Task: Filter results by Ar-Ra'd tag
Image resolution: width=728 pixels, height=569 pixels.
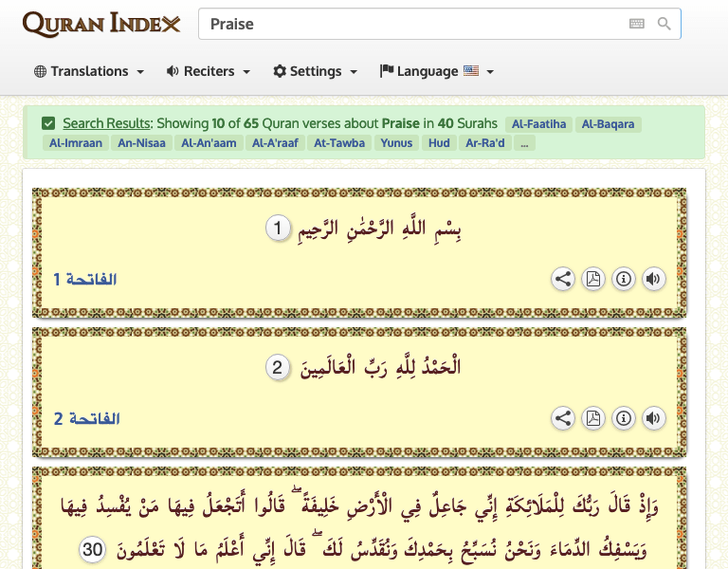Action: click(x=484, y=143)
